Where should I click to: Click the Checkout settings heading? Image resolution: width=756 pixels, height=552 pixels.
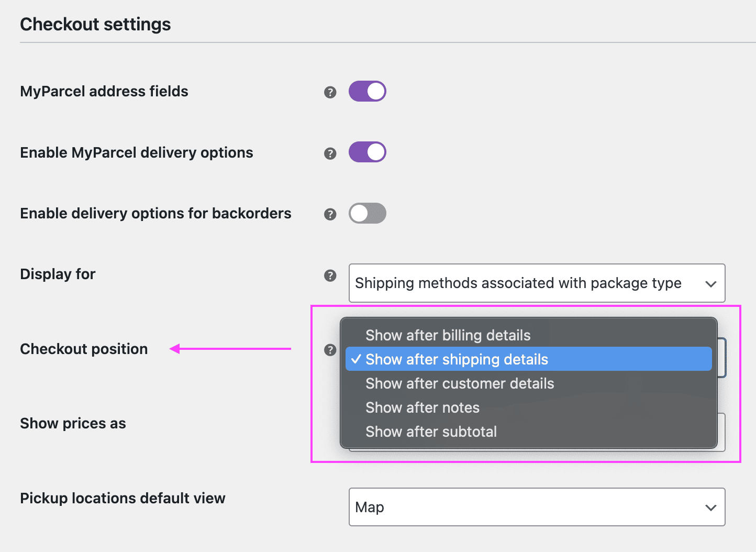tap(95, 24)
